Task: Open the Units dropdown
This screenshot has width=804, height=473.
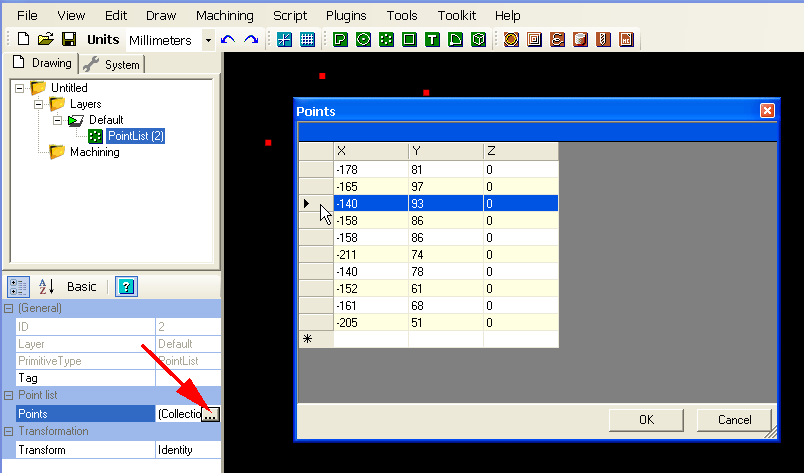Action: [x=208, y=40]
